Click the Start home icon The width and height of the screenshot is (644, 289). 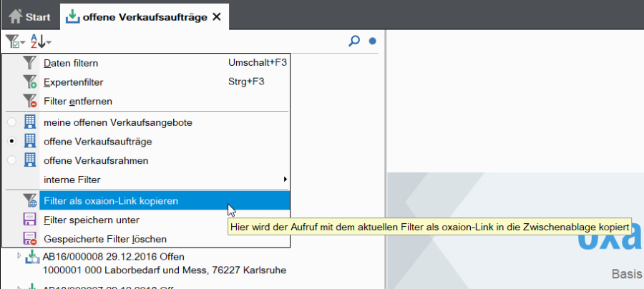(15, 16)
